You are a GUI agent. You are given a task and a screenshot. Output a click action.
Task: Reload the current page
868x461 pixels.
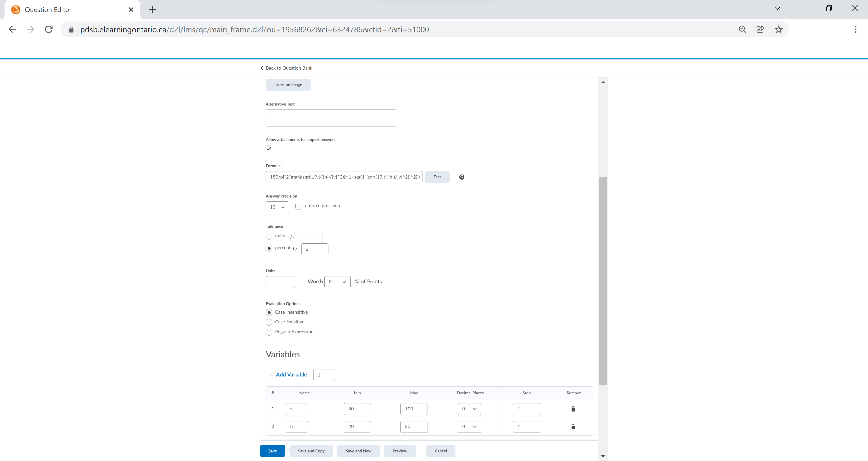click(49, 29)
